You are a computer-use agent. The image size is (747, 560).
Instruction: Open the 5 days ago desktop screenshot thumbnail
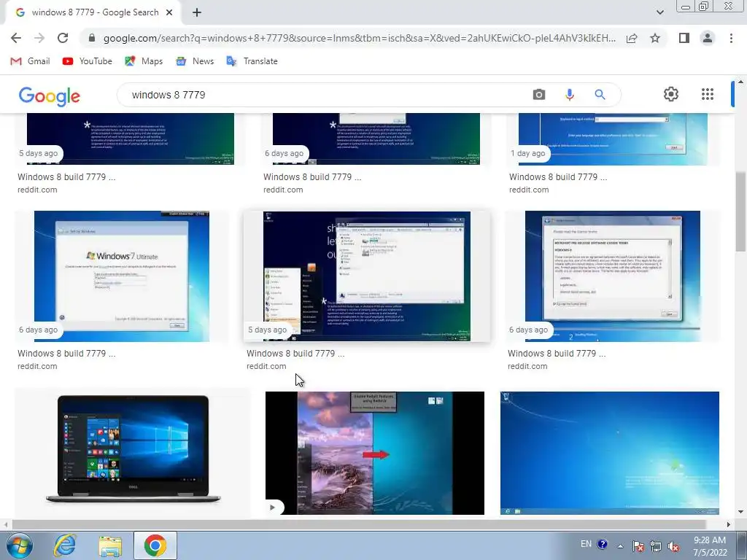pyautogui.click(x=366, y=276)
